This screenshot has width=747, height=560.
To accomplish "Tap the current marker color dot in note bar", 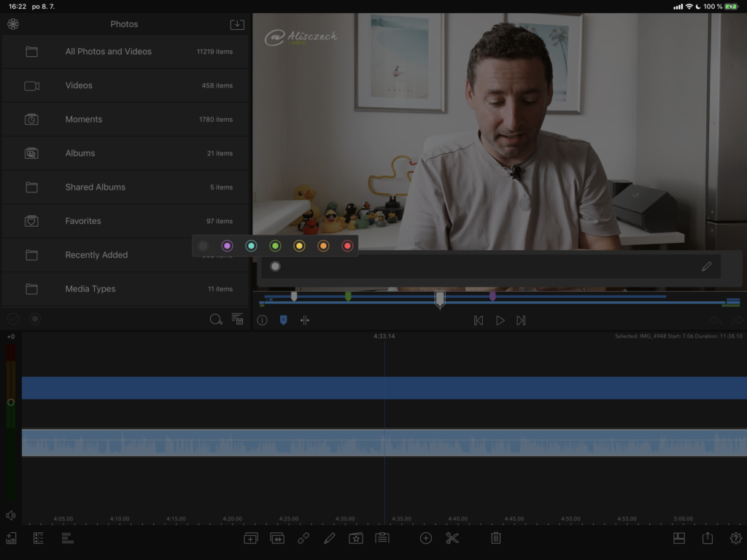I will [x=275, y=266].
